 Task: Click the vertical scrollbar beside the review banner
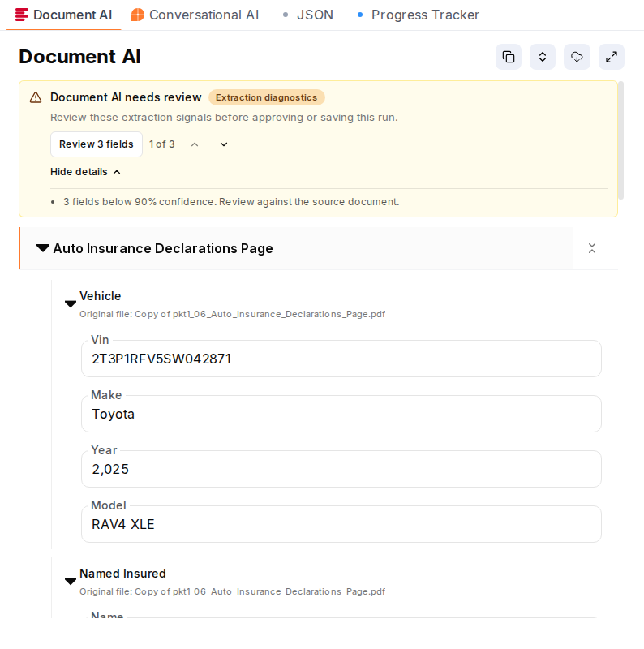coord(620,140)
